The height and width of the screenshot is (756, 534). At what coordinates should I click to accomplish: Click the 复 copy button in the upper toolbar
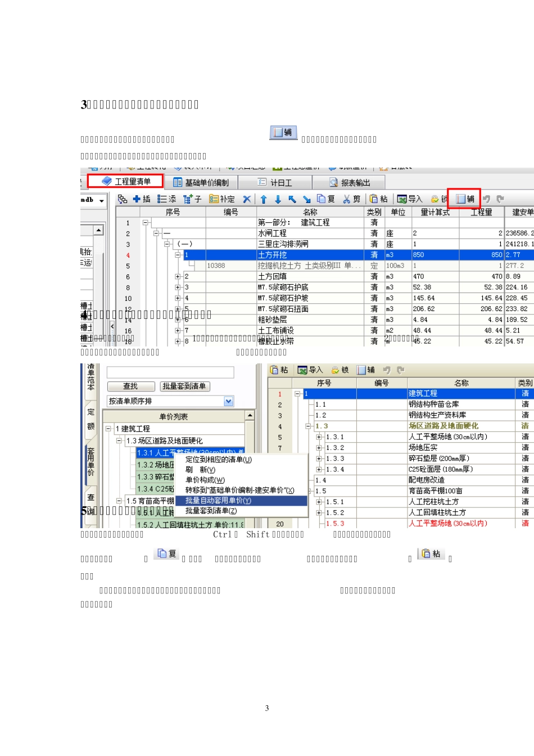[326, 199]
